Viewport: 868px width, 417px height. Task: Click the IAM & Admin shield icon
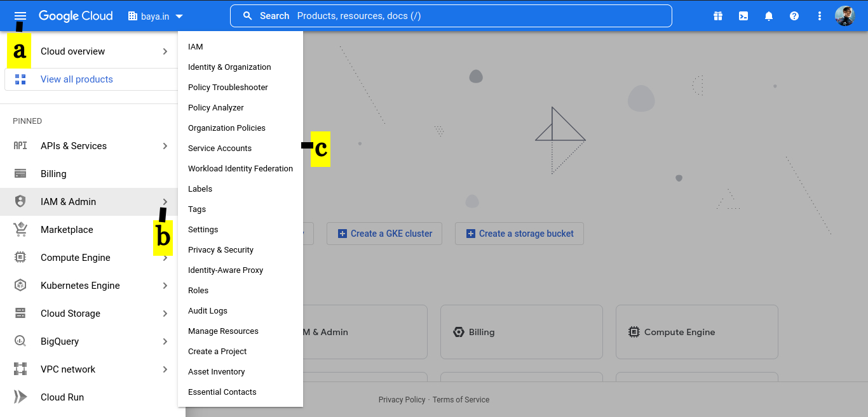pos(20,202)
